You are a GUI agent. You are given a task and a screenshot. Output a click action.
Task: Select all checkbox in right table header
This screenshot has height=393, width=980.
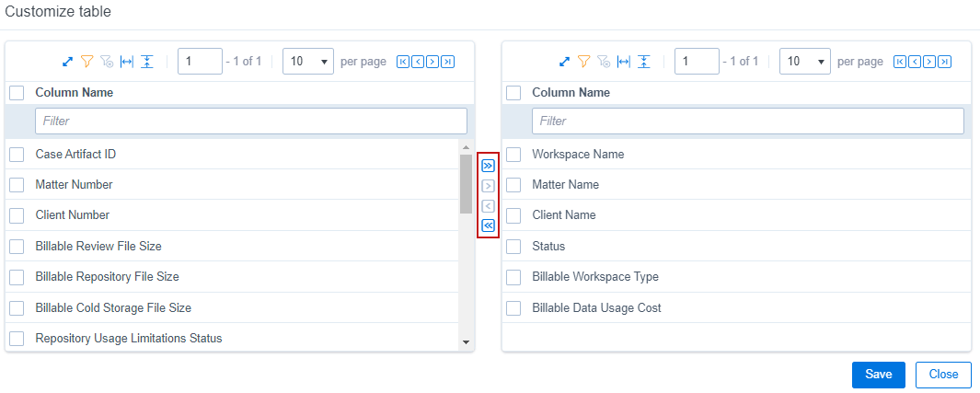tap(513, 93)
